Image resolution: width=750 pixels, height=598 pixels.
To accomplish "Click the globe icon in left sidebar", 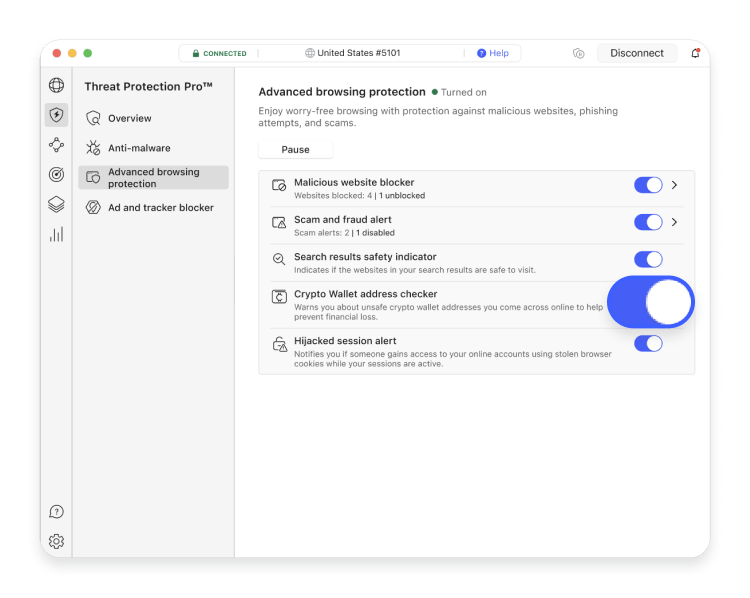I will 56,85.
